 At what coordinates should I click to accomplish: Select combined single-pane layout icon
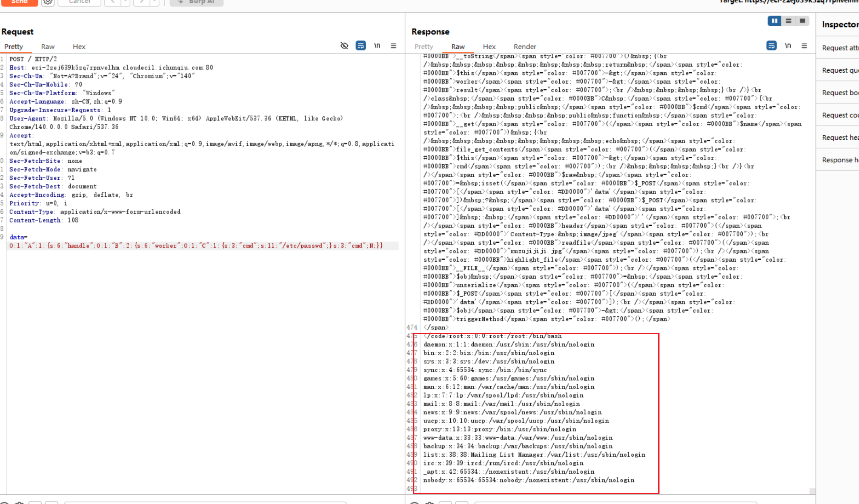point(802,21)
